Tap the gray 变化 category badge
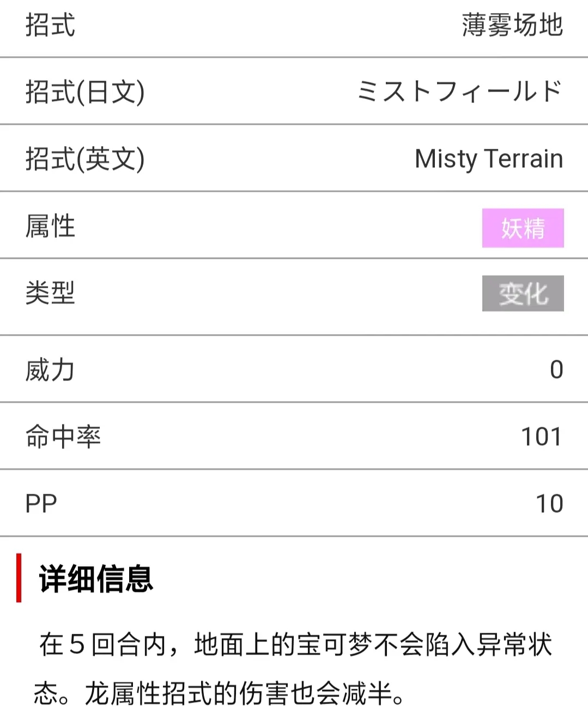The height and width of the screenshot is (721, 588). [x=523, y=294]
